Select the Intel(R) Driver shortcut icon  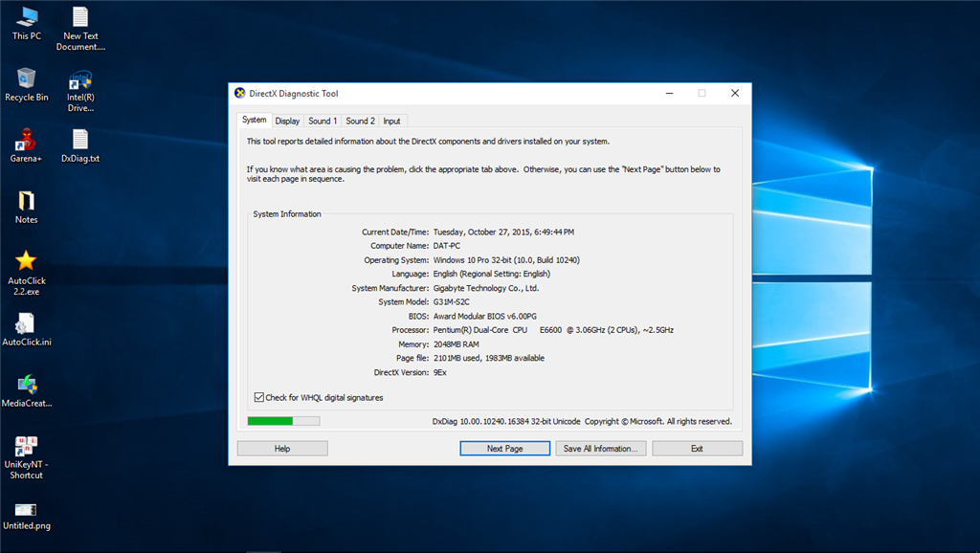coord(80,91)
